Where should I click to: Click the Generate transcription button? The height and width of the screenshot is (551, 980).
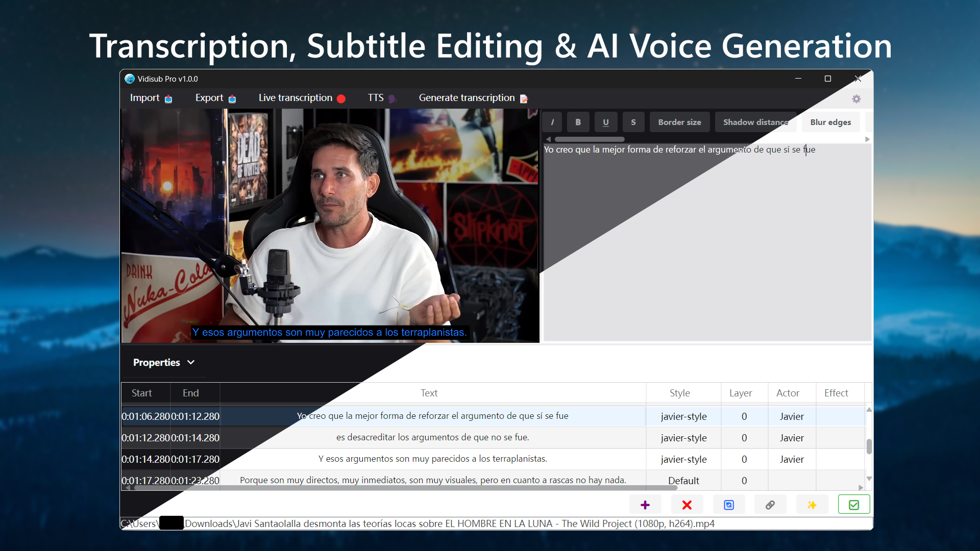(x=473, y=97)
